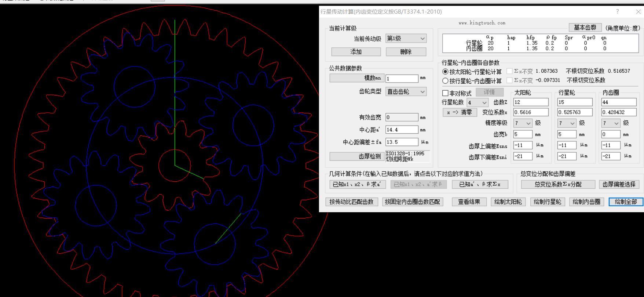Click the x -> 清零 button
This screenshot has height=297, width=644.
(x=460, y=112)
